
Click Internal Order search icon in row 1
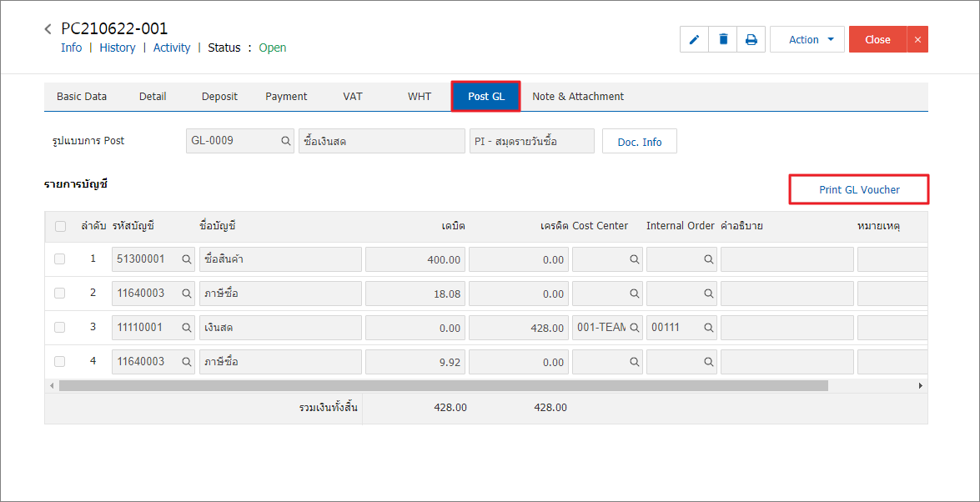(709, 259)
